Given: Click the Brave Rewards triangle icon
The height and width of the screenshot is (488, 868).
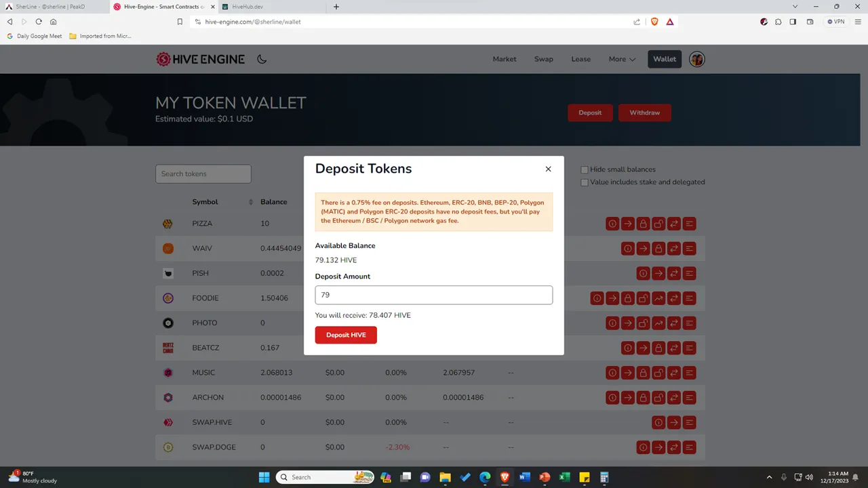Looking at the screenshot, I should pyautogui.click(x=670, y=22).
